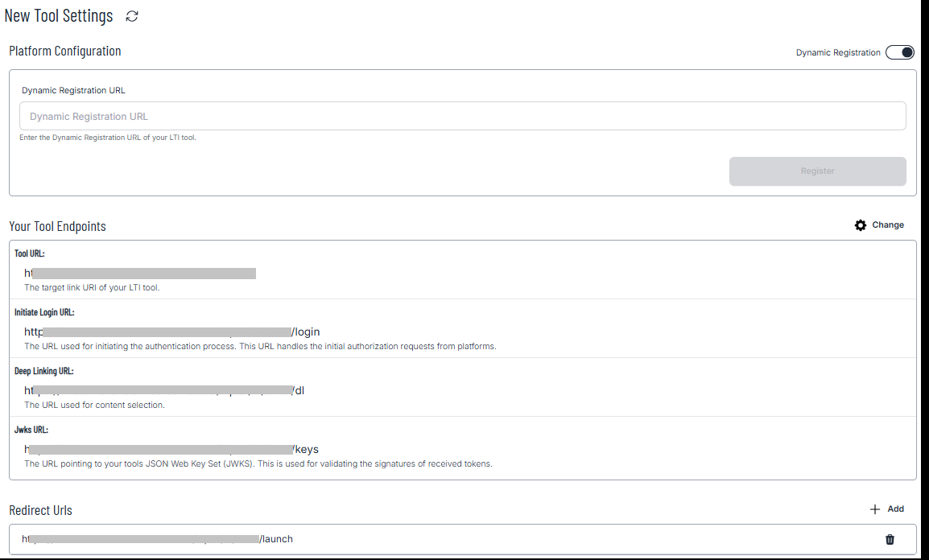929x560 pixels.
Task: Click the refresh icon beside New Tool Settings
Action: 131,15
